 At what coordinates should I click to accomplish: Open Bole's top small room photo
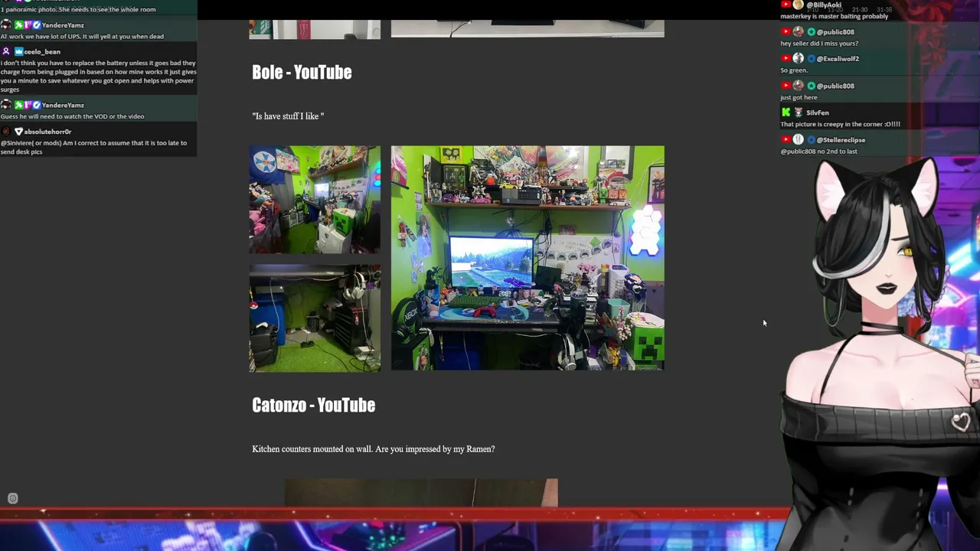pos(315,199)
